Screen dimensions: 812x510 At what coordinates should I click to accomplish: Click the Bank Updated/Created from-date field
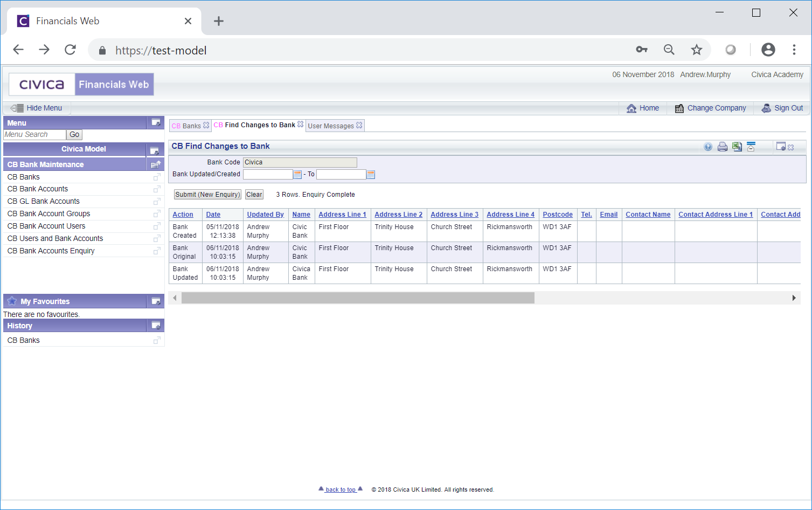point(268,174)
